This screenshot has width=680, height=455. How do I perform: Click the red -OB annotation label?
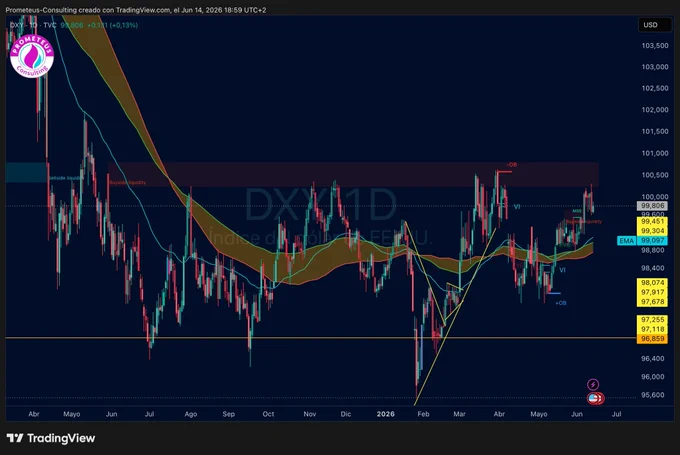point(512,165)
